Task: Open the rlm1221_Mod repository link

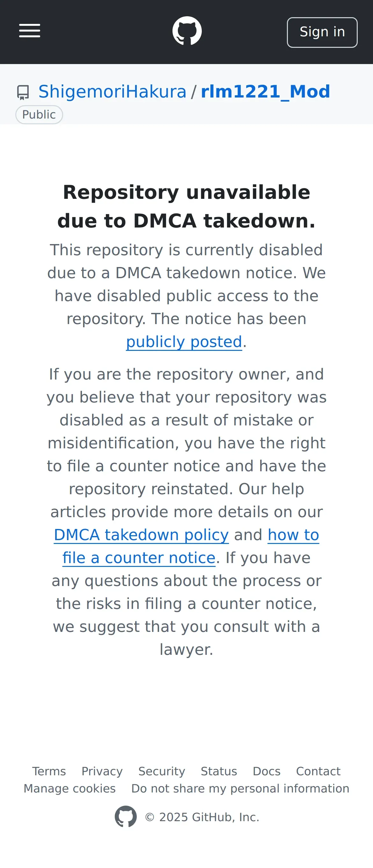Action: click(265, 92)
